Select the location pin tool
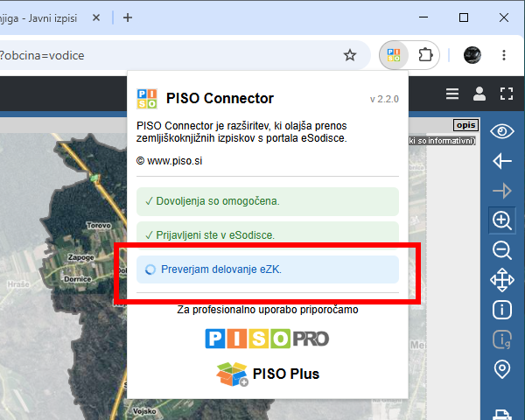Screen dimensions: 525x420 (502, 369)
